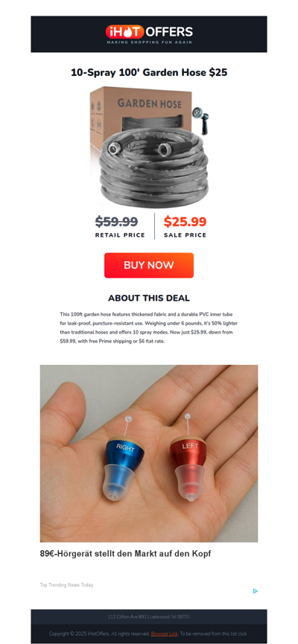The height and width of the screenshot is (644, 298).
Task: Click the iHot Offers logo
Action: pos(149,34)
